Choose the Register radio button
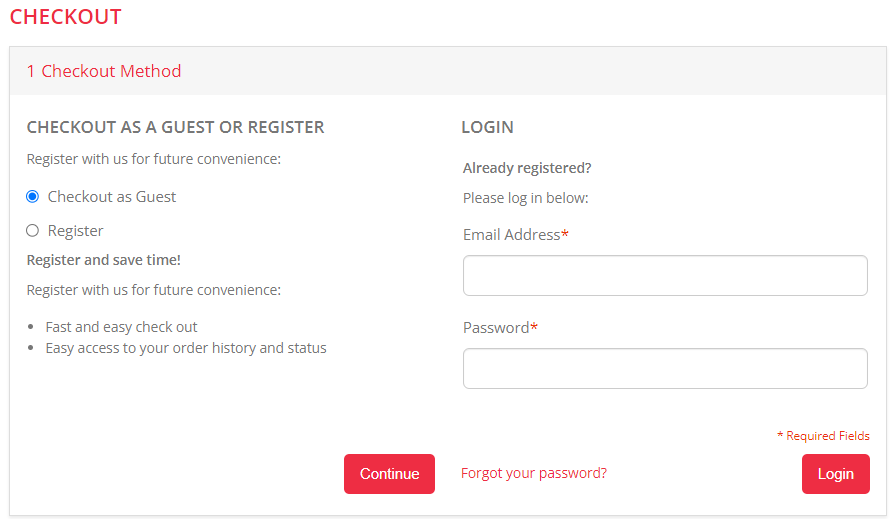The width and height of the screenshot is (895, 519). click(x=33, y=231)
